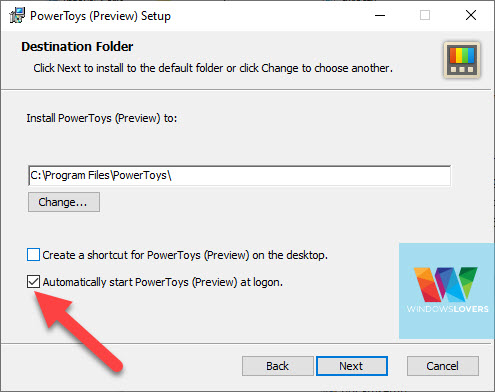The image size is (495, 392).
Task: Open the Change... folder browser
Action: [x=64, y=202]
